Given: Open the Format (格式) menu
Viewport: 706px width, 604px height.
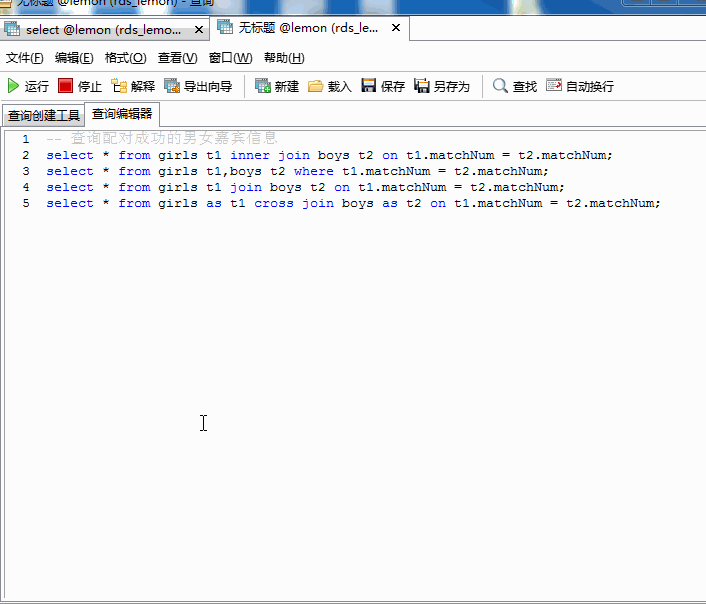Looking at the screenshot, I should (125, 58).
